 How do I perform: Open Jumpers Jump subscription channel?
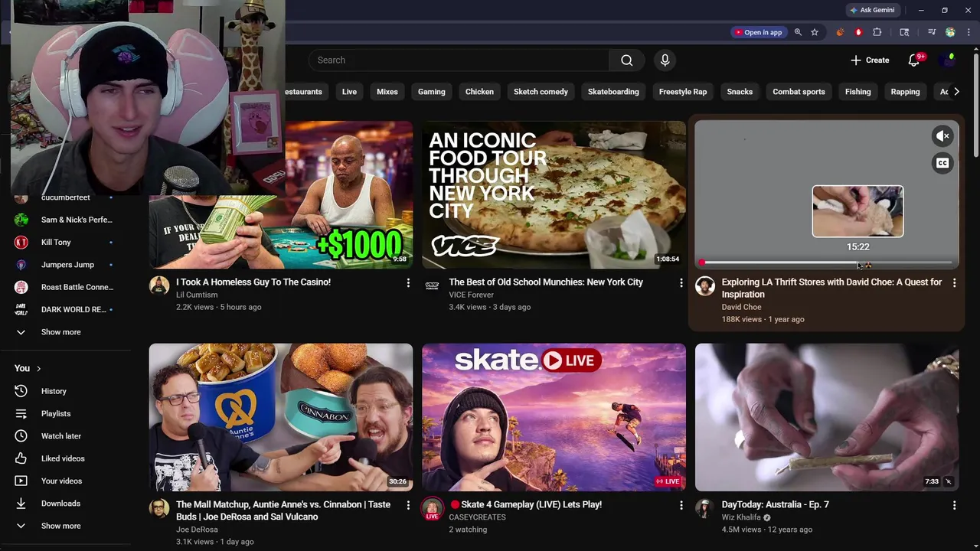coord(67,265)
